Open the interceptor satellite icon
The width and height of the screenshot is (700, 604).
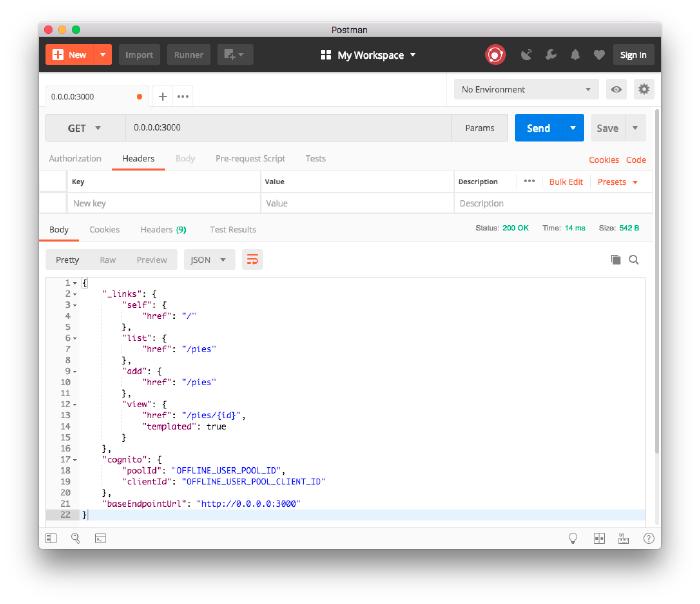527,55
